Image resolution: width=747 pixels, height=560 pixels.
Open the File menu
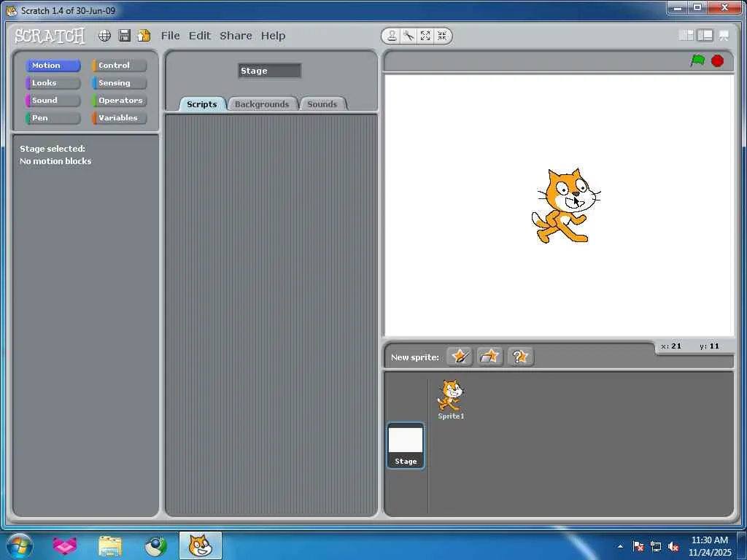coord(170,36)
